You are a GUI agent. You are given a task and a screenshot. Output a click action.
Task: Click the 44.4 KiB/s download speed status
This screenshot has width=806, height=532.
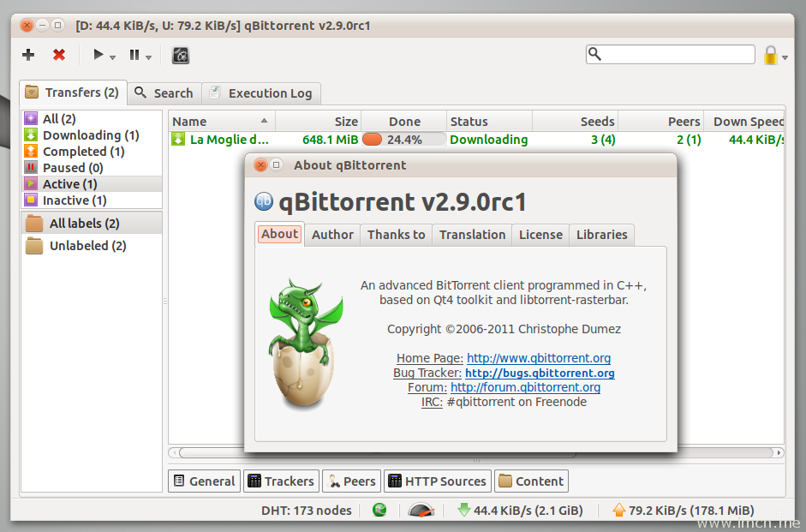click(521, 511)
